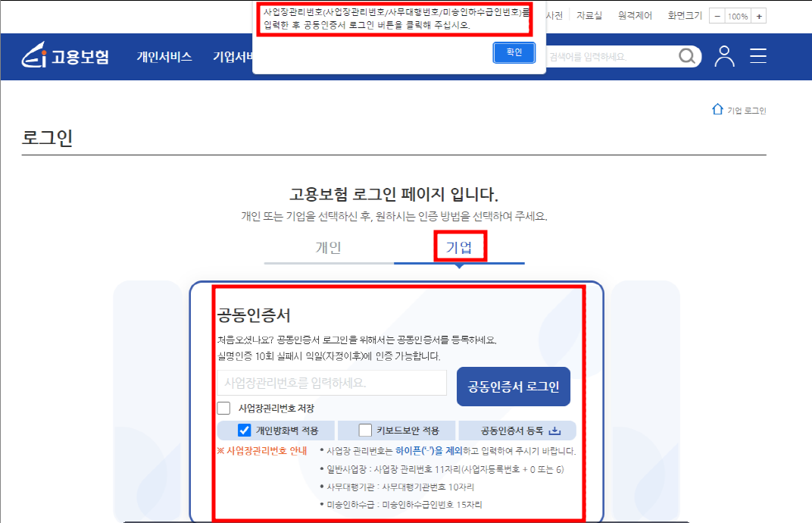Click the 공동인증서 로그인 button
This screenshot has height=523, width=812.
click(513, 387)
